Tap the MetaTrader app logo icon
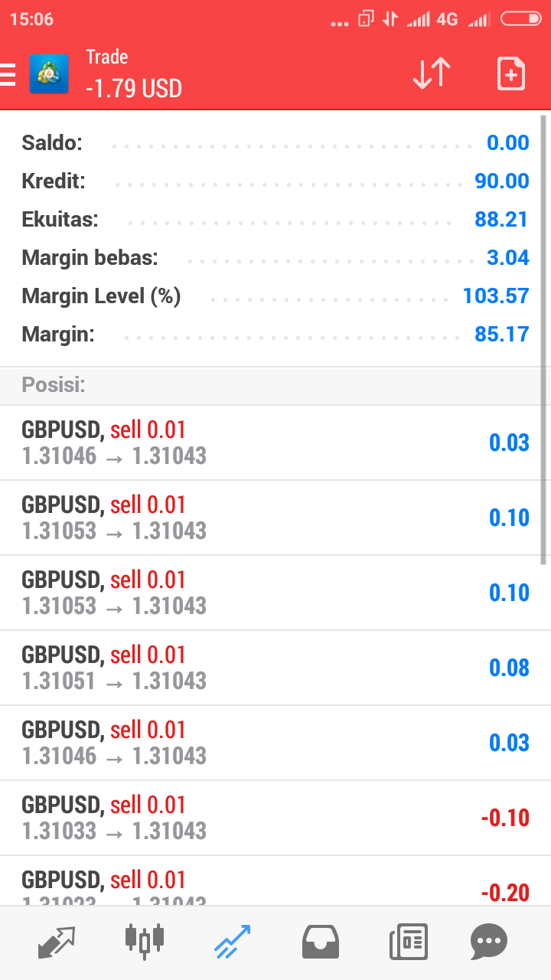Screen dimensions: 551x980 49,74
